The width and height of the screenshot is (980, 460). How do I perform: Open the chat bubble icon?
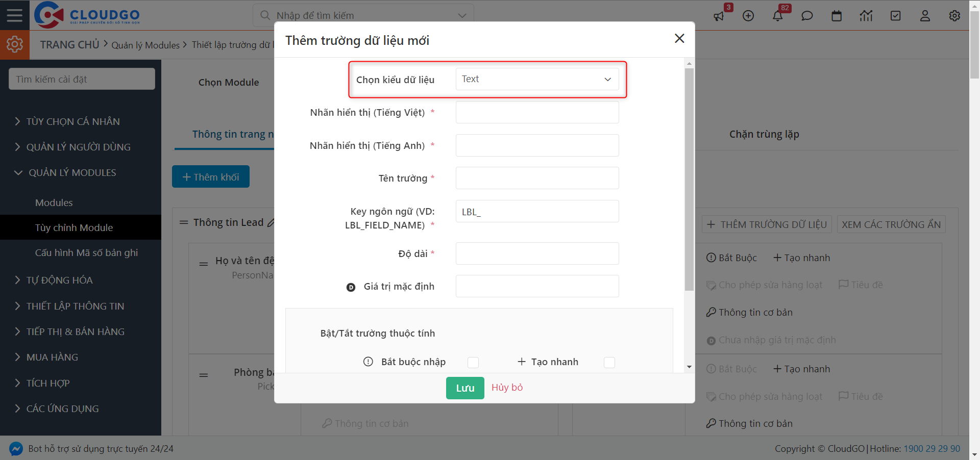tap(807, 15)
